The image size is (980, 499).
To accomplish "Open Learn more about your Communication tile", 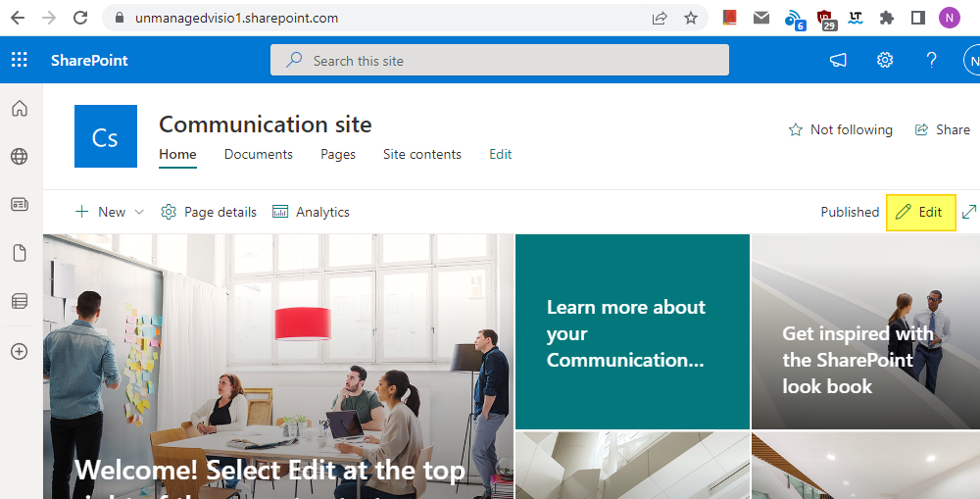I will tap(632, 332).
